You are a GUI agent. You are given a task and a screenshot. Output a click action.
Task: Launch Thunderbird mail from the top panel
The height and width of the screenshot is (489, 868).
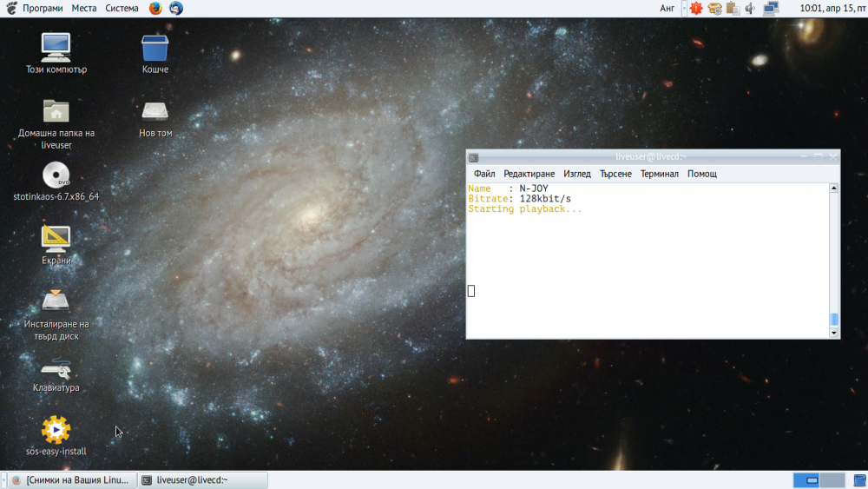176,9
